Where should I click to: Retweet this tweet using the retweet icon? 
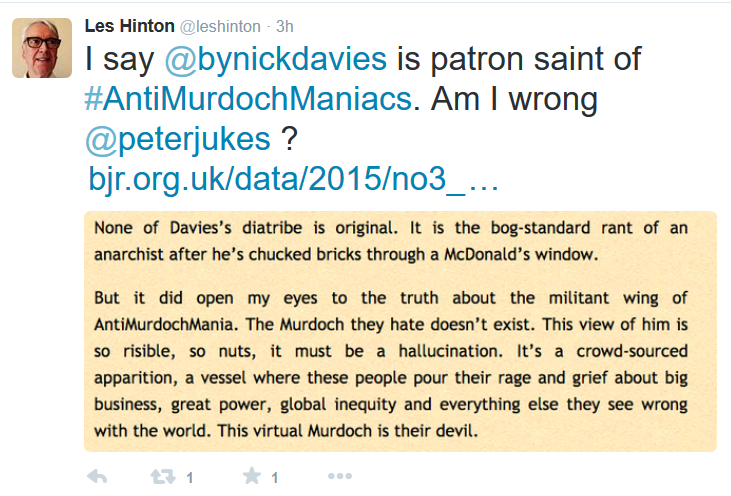point(163,476)
